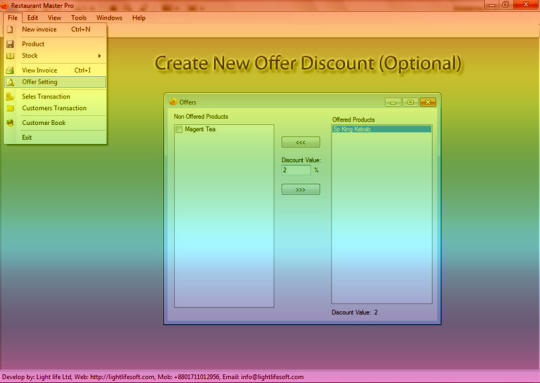Click the Stock menu entry icon
The image size is (540, 383).
(x=10, y=55)
